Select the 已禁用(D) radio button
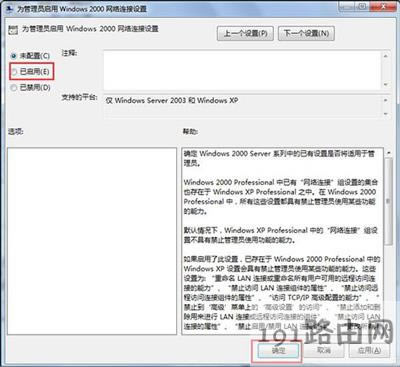Viewport: 400px width, 367px height. (x=14, y=88)
